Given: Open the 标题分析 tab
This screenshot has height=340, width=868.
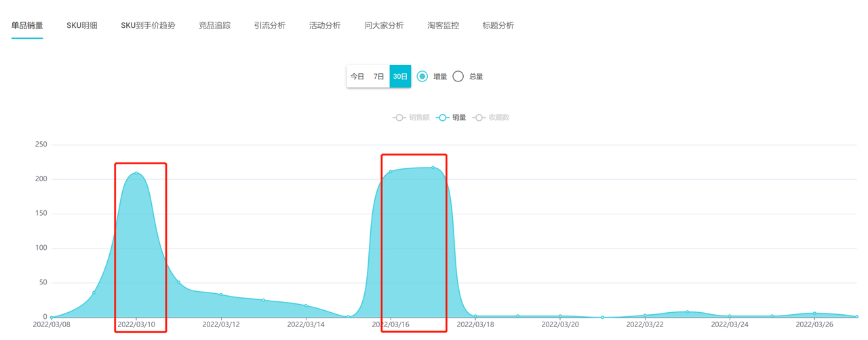Looking at the screenshot, I should (x=498, y=26).
